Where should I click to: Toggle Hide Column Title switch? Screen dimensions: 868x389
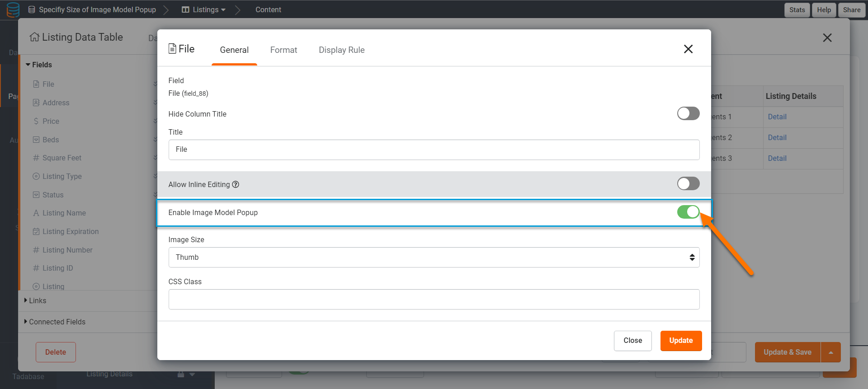point(688,113)
